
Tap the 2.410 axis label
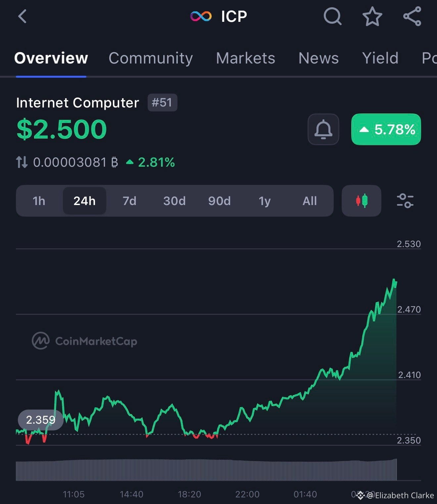[x=409, y=375]
